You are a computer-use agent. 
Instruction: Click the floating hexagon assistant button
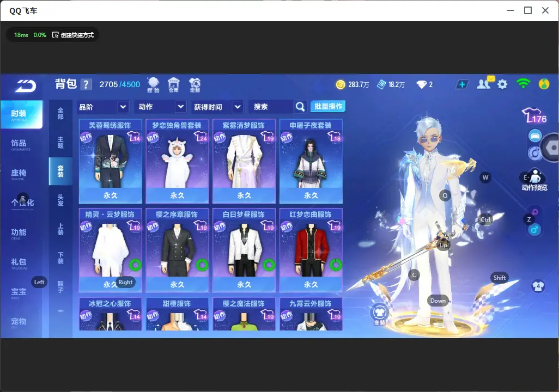coord(551,147)
